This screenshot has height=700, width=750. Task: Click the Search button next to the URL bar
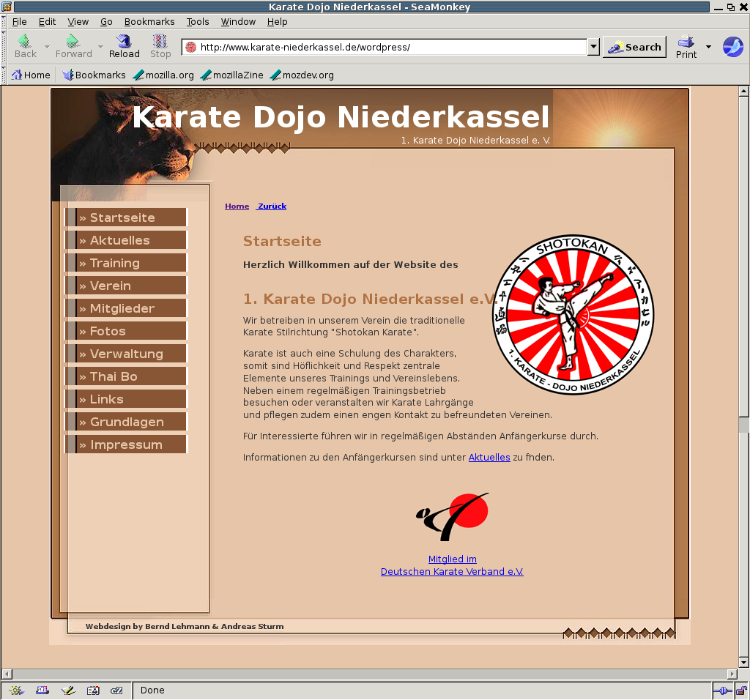634,47
